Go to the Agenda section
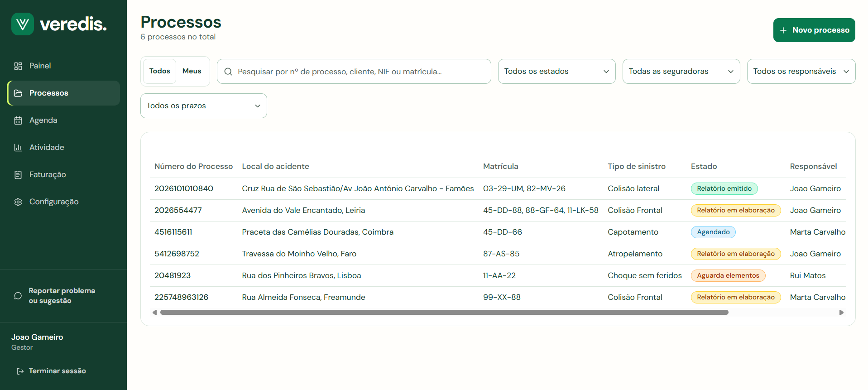Screen dimensions: 868x390 point(63,120)
